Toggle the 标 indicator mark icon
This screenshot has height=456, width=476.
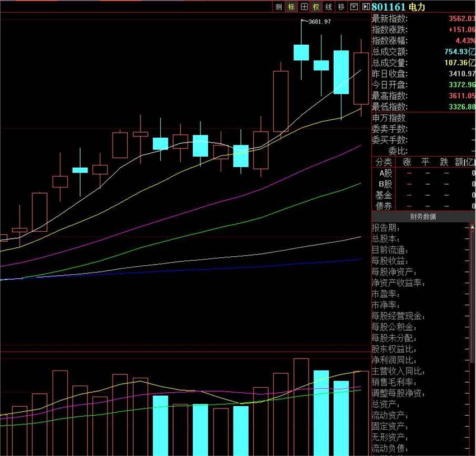coord(291,7)
